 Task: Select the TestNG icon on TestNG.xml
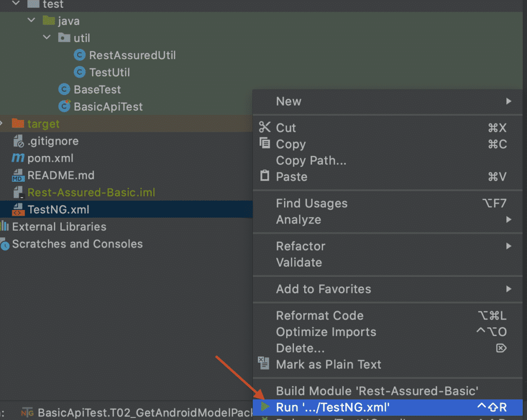(x=17, y=209)
